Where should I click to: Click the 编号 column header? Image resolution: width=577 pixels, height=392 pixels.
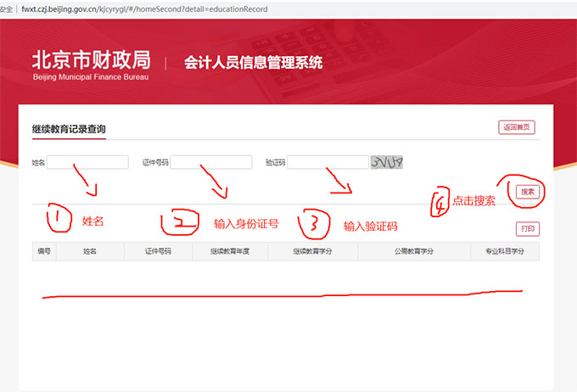pyautogui.click(x=44, y=251)
